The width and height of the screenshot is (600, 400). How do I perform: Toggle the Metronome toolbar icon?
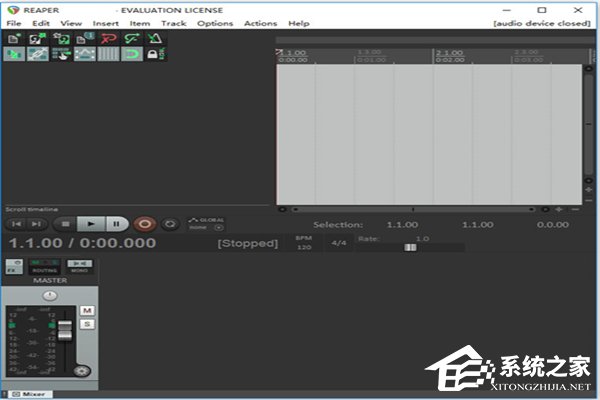pos(155,39)
